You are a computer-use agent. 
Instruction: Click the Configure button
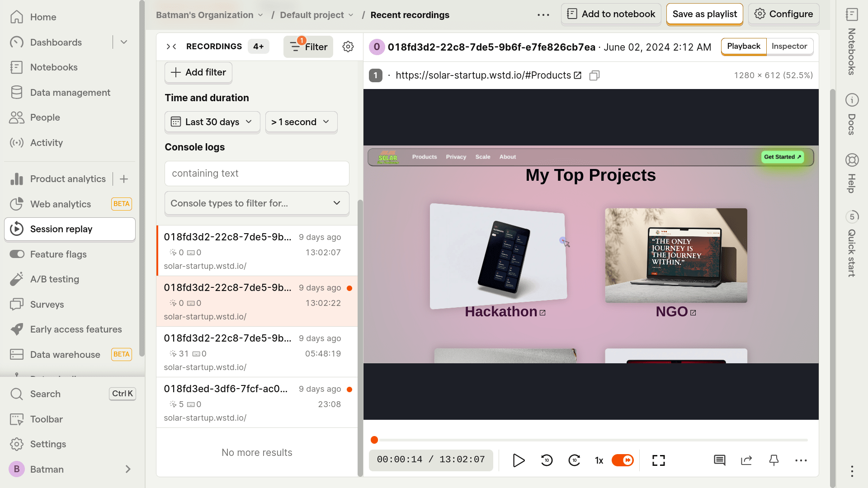click(783, 14)
